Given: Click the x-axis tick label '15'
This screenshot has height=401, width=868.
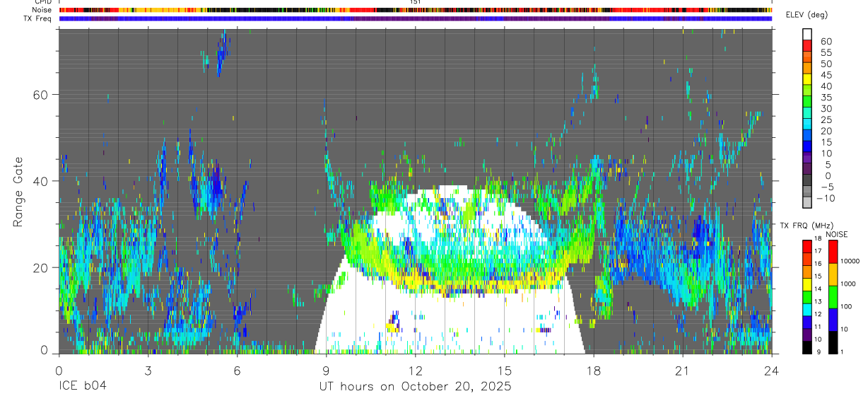Looking at the screenshot, I should tap(504, 370).
